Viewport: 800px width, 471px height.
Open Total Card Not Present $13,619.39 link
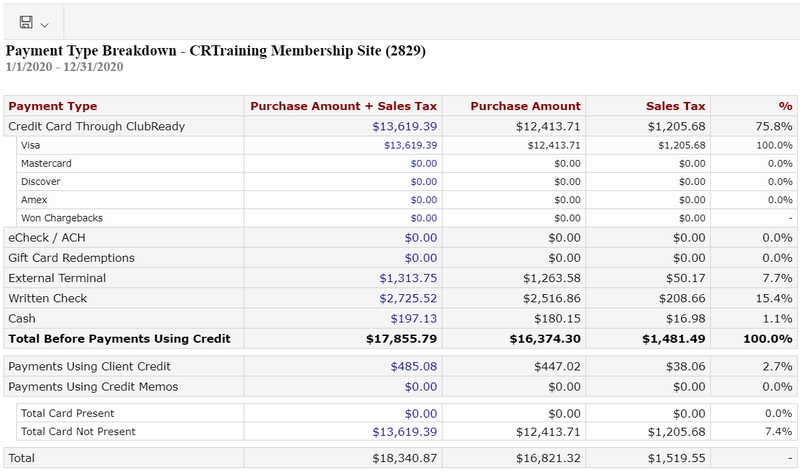point(405,432)
